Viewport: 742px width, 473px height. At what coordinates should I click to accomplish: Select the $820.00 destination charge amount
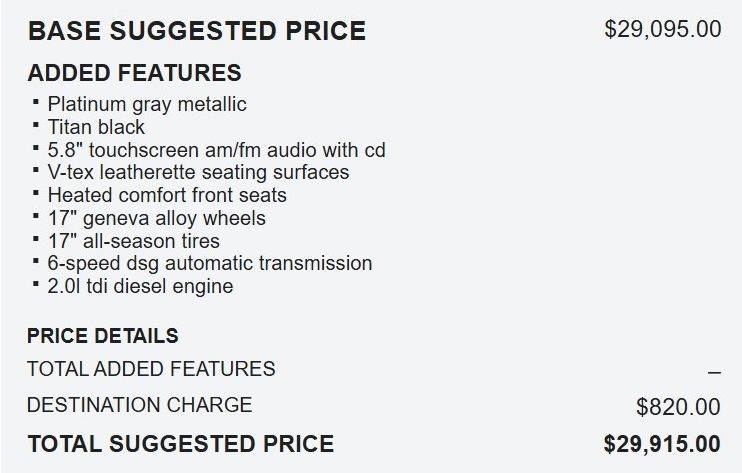[677, 407]
